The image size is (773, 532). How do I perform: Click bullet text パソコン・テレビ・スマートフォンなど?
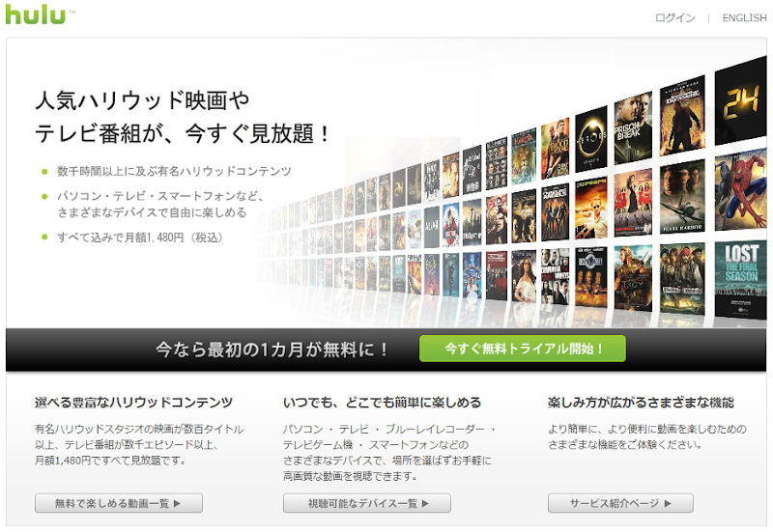tap(158, 196)
